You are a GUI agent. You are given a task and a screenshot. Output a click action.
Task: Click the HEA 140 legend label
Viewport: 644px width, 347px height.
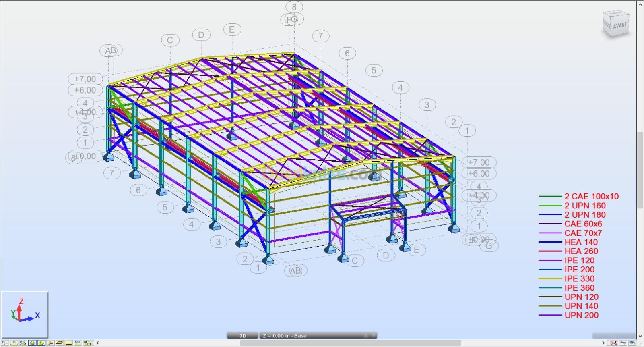pos(581,242)
